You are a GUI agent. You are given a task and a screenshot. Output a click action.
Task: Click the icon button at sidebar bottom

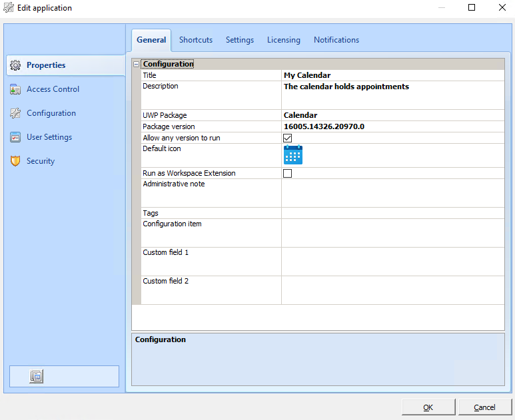tap(37, 376)
